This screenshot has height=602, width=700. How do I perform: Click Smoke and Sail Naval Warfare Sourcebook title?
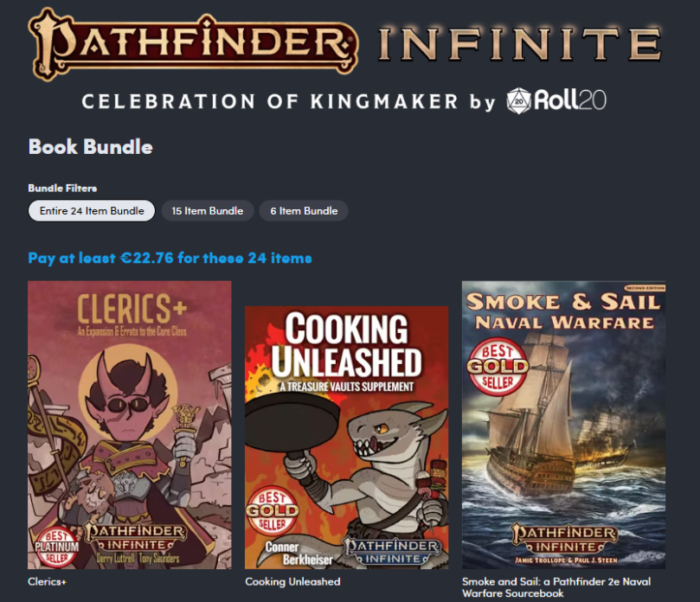click(556, 587)
